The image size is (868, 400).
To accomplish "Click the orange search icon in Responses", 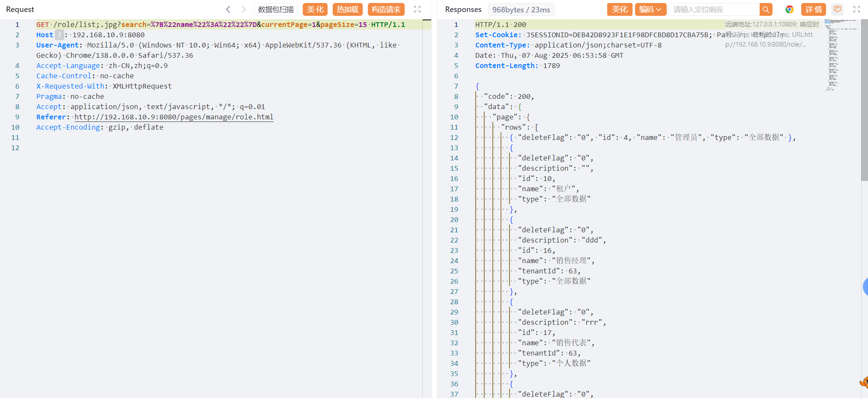I will (766, 9).
